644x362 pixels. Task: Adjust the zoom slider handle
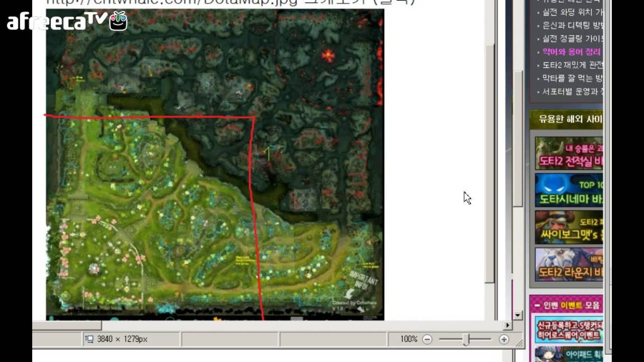click(466, 339)
